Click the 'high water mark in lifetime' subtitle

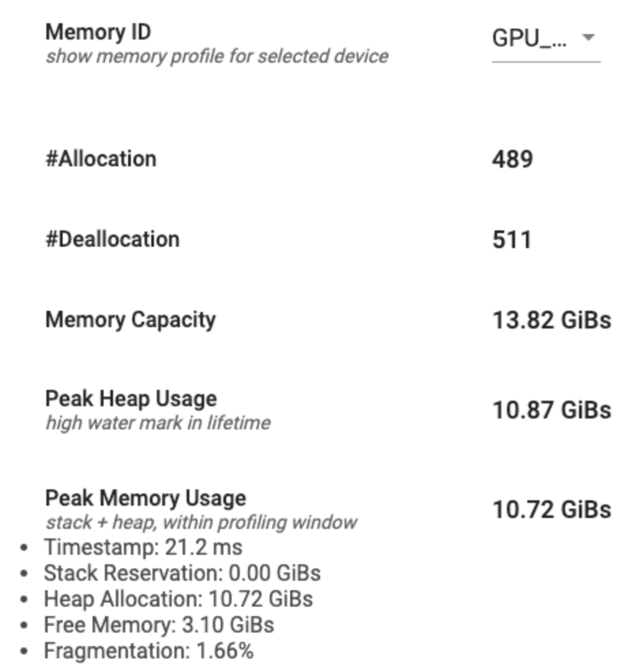(x=157, y=423)
